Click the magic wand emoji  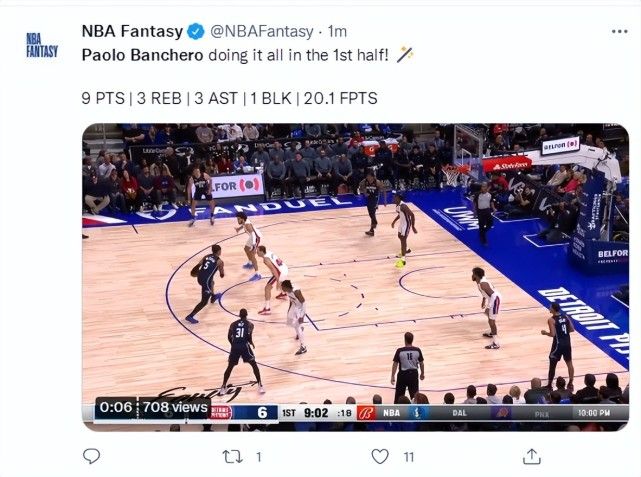point(405,55)
